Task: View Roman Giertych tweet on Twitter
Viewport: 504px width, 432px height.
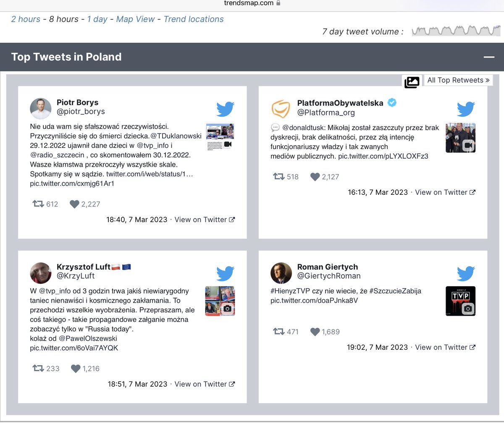Action: [x=445, y=347]
